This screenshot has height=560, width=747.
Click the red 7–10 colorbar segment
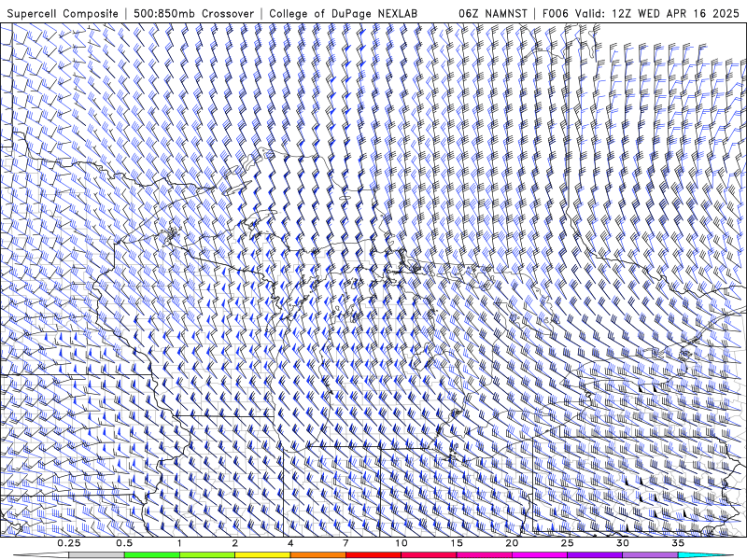tap(373, 555)
